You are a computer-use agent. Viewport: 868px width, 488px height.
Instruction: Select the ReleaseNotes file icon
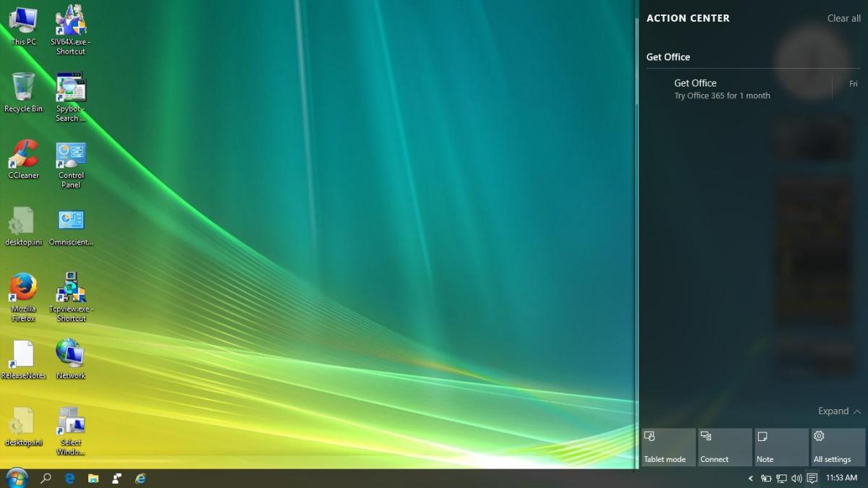tap(23, 359)
